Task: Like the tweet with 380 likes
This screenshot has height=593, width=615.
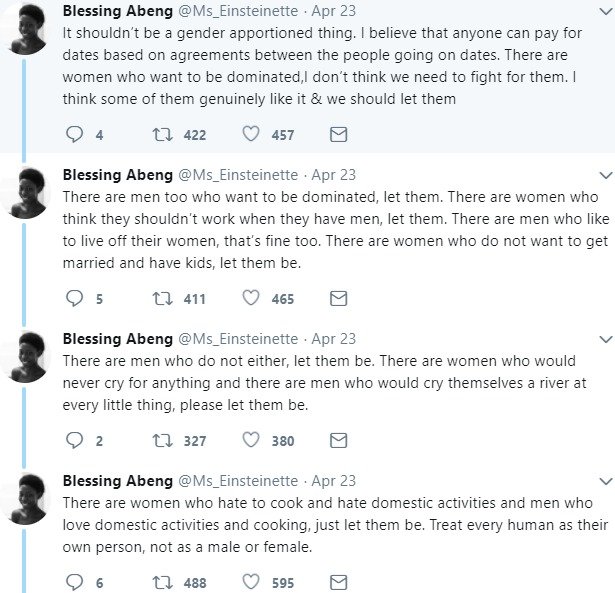Action: (251, 440)
